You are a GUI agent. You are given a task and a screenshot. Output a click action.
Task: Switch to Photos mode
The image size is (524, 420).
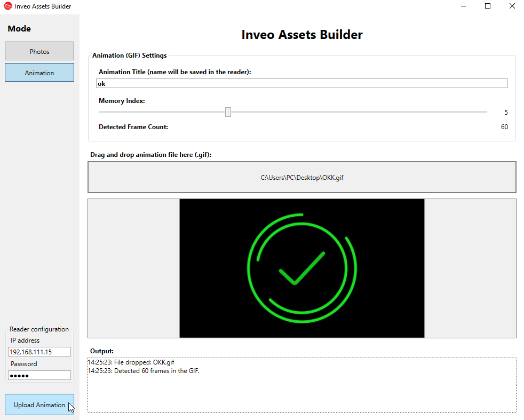39,51
